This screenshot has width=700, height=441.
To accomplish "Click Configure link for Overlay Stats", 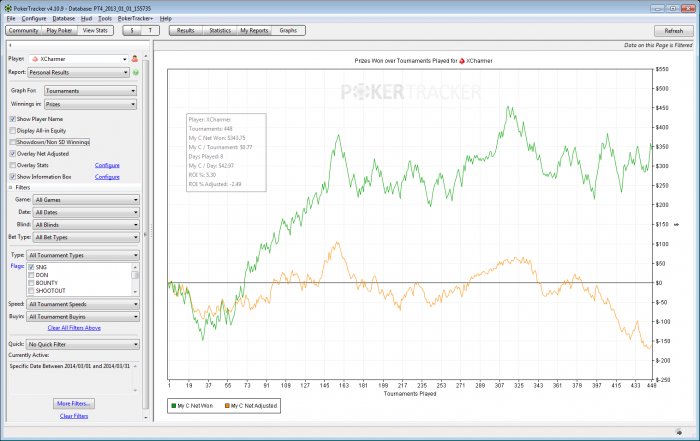I will [x=107, y=166].
